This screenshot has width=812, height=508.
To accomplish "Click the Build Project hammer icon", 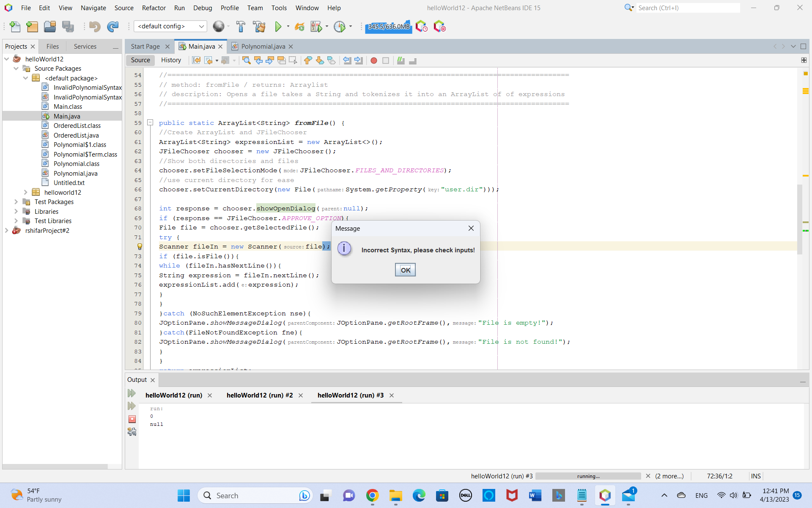I will click(x=241, y=27).
